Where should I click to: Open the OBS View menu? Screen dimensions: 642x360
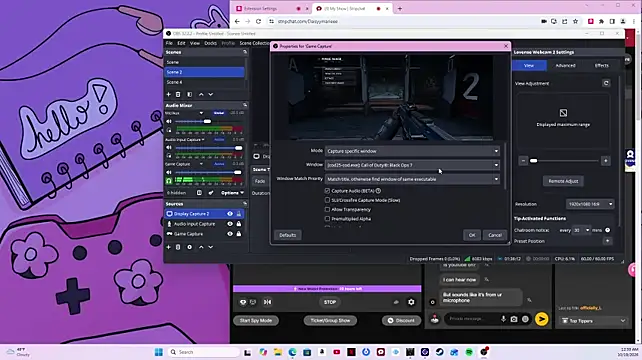195,43
